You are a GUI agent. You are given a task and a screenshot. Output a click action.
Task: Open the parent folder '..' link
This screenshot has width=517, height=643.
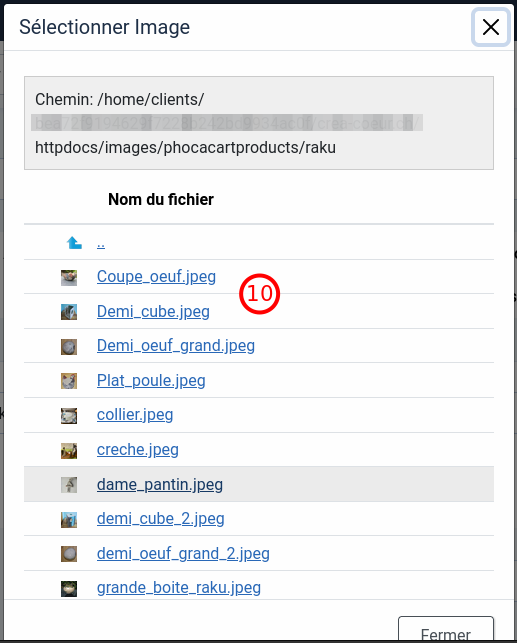(101, 244)
